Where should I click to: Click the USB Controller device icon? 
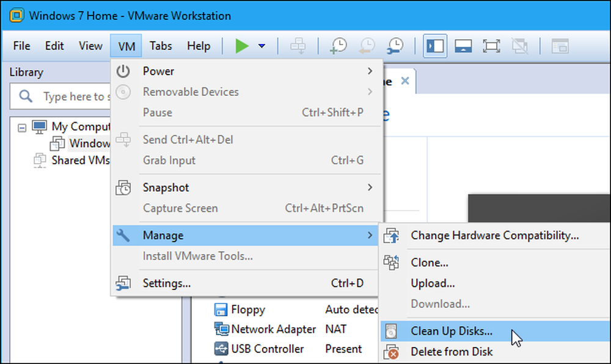point(221,349)
